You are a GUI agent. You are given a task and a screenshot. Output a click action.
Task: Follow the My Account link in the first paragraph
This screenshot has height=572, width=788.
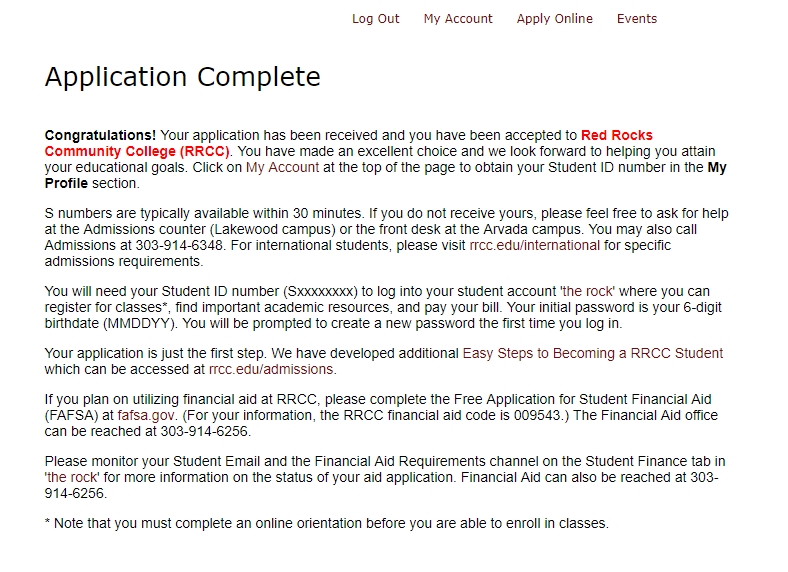click(282, 167)
